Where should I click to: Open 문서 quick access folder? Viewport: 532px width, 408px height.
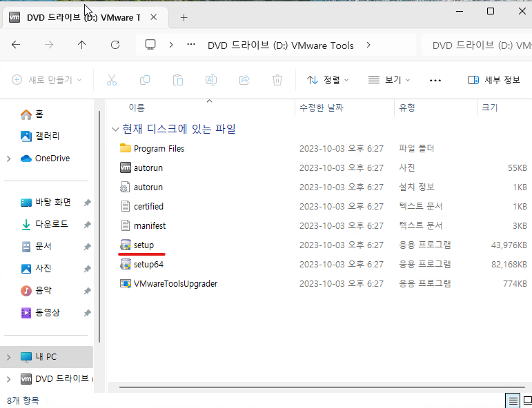click(x=36, y=246)
